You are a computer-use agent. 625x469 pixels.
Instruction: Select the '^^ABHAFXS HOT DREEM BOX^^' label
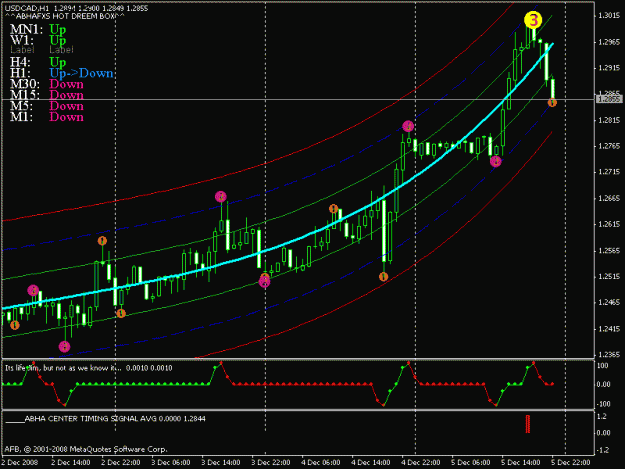[65, 16]
